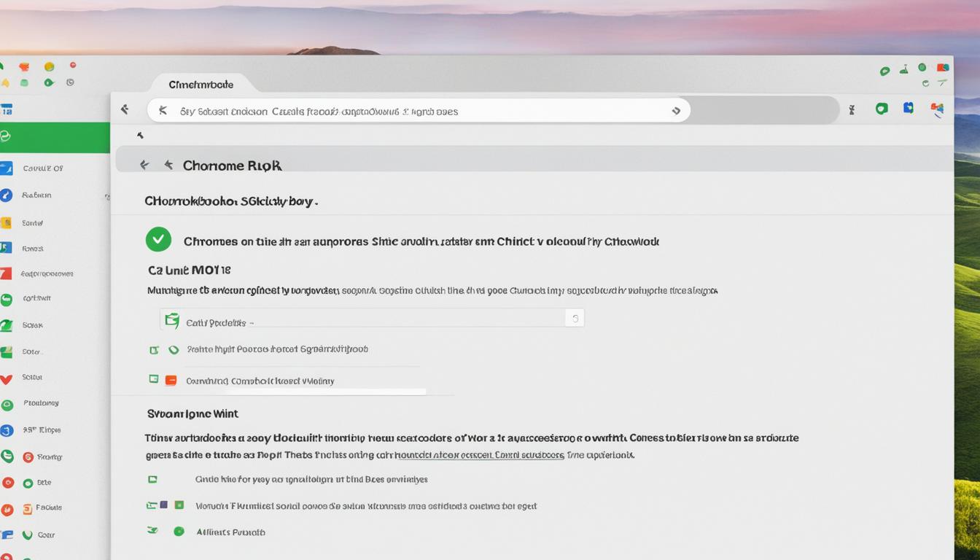
Task: Click the 'Svoant lpne Wint' heading
Action: coord(192,413)
